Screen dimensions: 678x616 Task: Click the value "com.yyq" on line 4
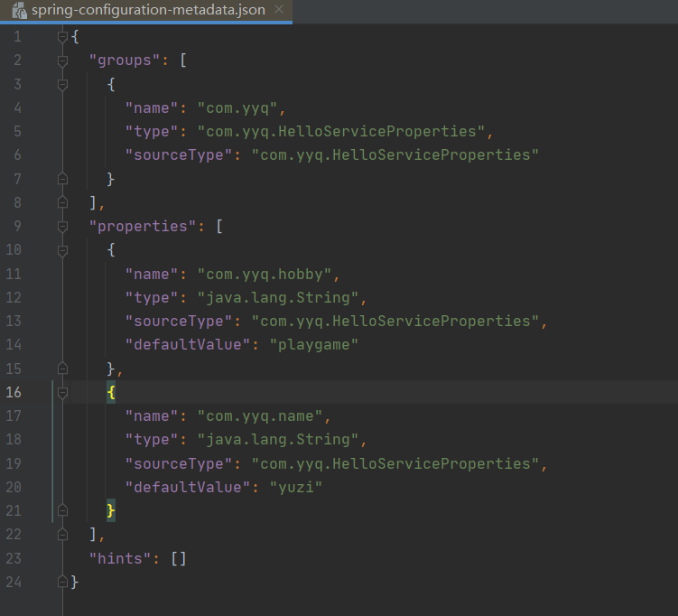pos(237,107)
